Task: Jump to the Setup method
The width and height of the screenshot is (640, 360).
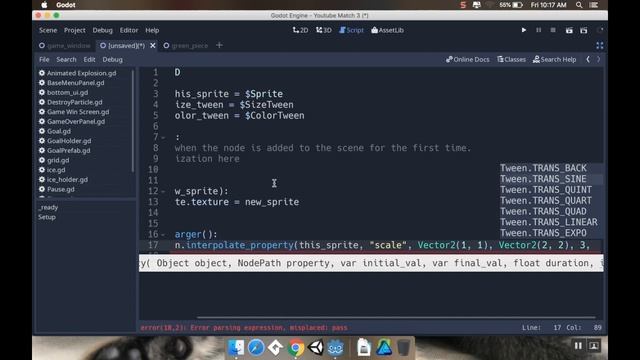Action: 47,217
